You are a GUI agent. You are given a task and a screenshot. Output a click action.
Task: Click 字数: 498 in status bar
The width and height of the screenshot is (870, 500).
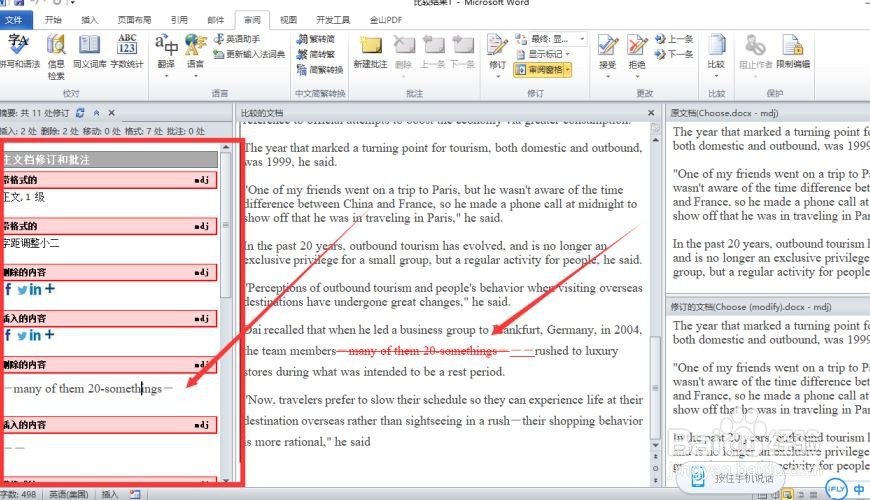[x=18, y=494]
